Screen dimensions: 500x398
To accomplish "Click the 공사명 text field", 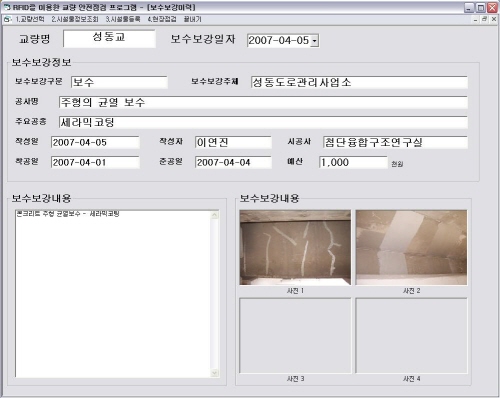I will [263, 102].
